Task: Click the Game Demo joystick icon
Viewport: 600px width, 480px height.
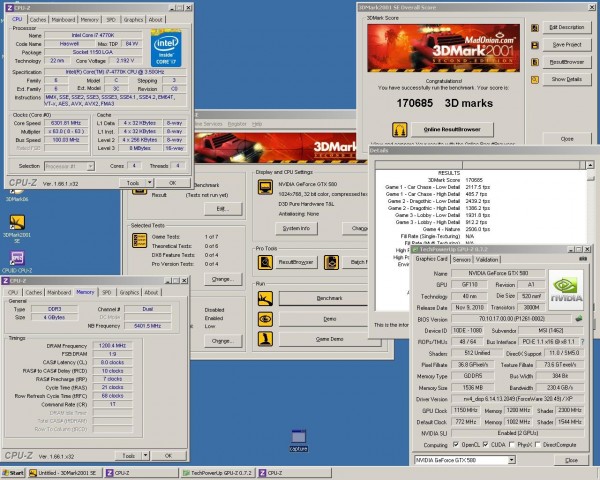Action: click(x=265, y=339)
